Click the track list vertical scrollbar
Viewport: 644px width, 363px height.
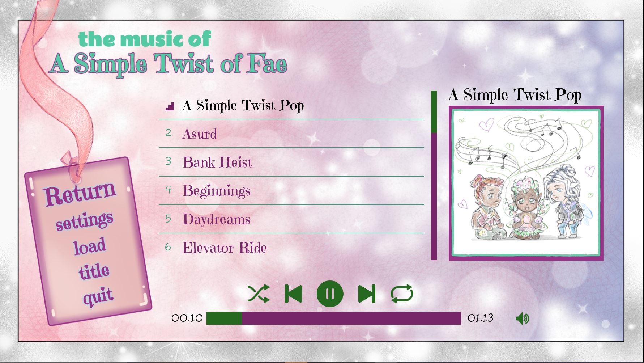click(434, 176)
